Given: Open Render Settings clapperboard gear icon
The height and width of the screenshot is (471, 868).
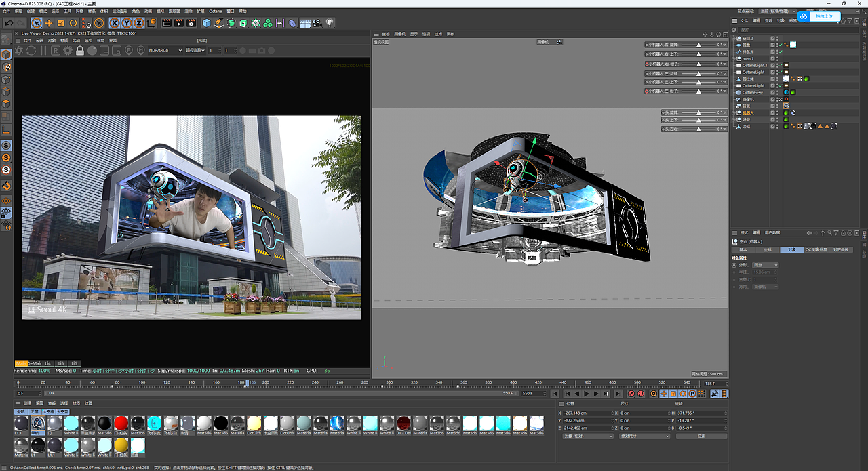Looking at the screenshot, I should [x=192, y=23].
